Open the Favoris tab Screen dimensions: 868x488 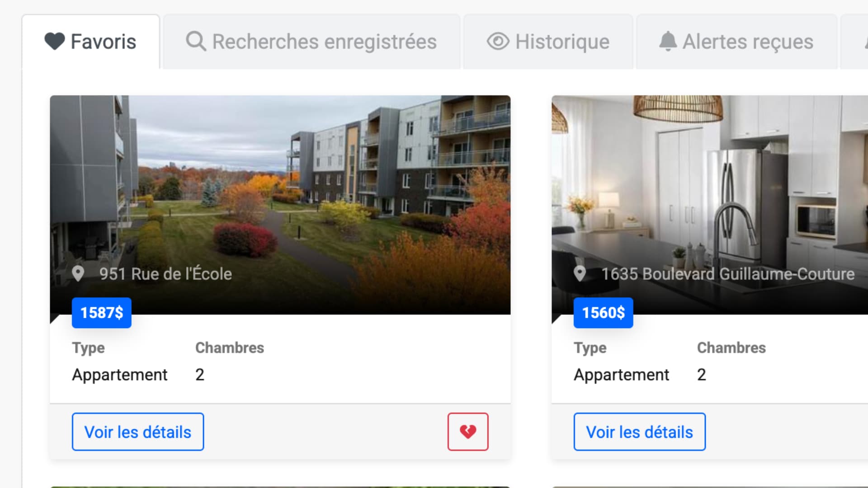coord(91,42)
